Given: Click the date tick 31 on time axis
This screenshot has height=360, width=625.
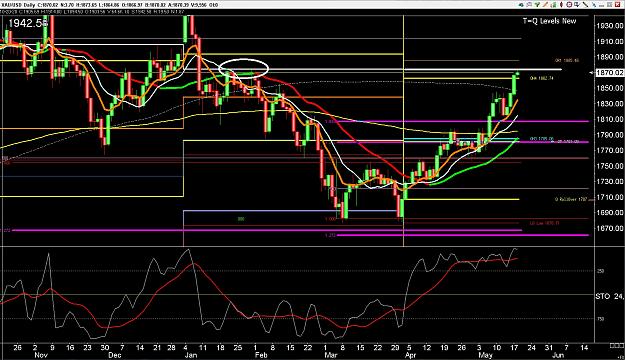Looking at the screenshot, I should pyautogui.click(x=549, y=348).
